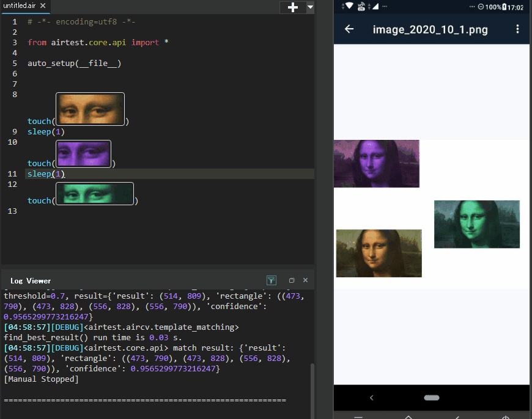Click the purple Mona Lisa eyes template in touch()

tap(83, 153)
